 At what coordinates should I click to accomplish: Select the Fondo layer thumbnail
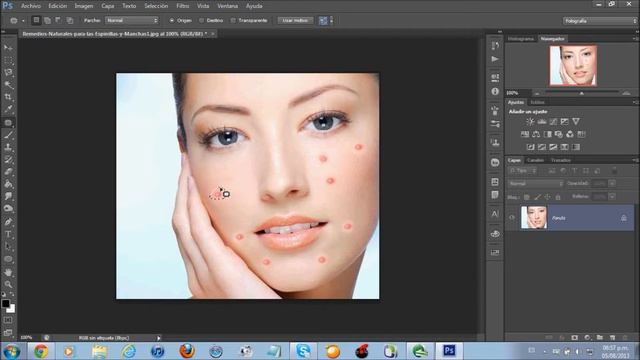pos(533,218)
